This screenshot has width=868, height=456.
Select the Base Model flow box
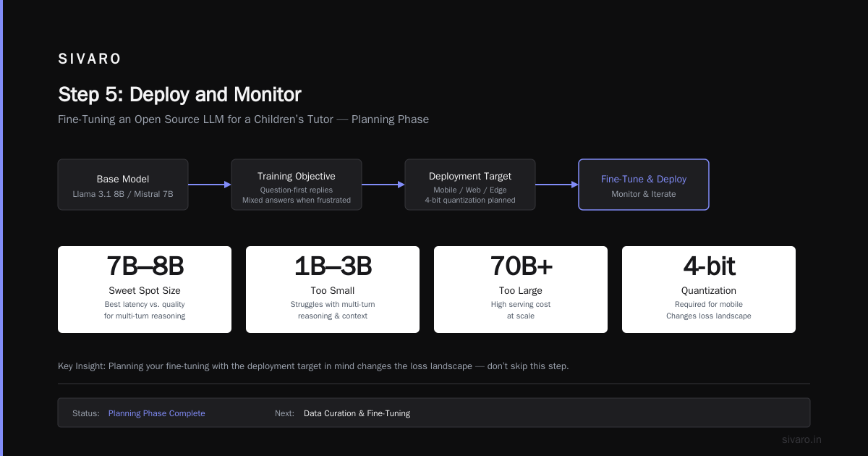click(x=123, y=185)
